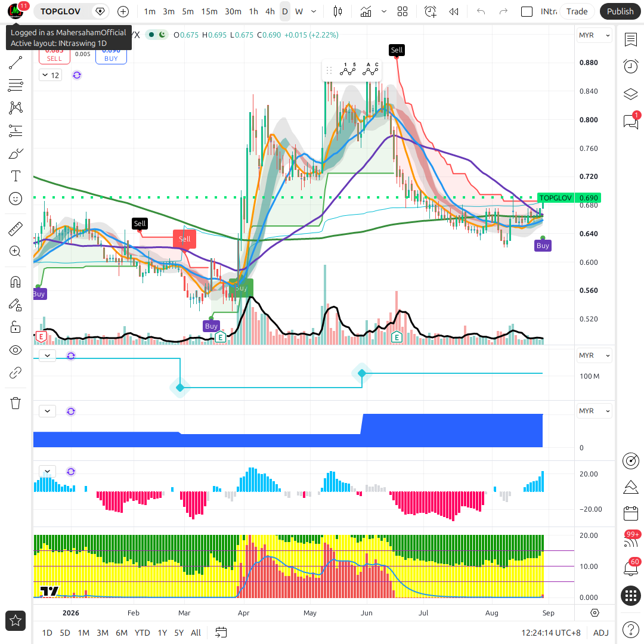Viewport: 644px width, 644px height.
Task: Open the Fibonacci retracement tools
Action: (x=16, y=85)
